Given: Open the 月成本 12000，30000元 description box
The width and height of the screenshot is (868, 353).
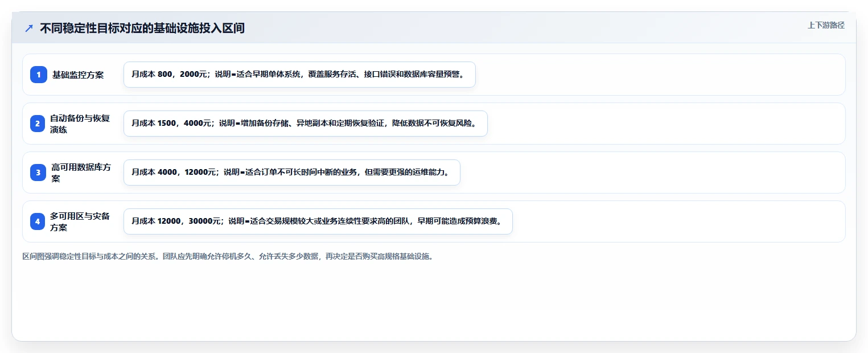Looking at the screenshot, I should [x=318, y=221].
